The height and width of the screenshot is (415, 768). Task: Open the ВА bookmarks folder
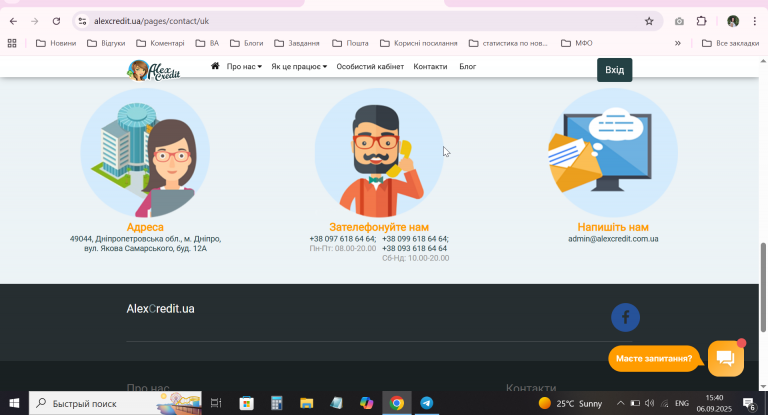tap(207, 43)
